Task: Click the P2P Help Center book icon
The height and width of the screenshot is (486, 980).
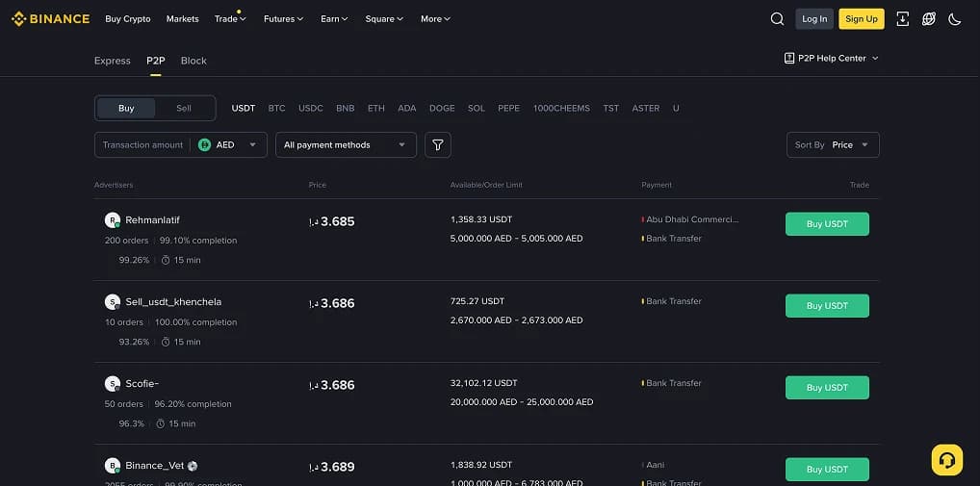Action: [x=789, y=58]
